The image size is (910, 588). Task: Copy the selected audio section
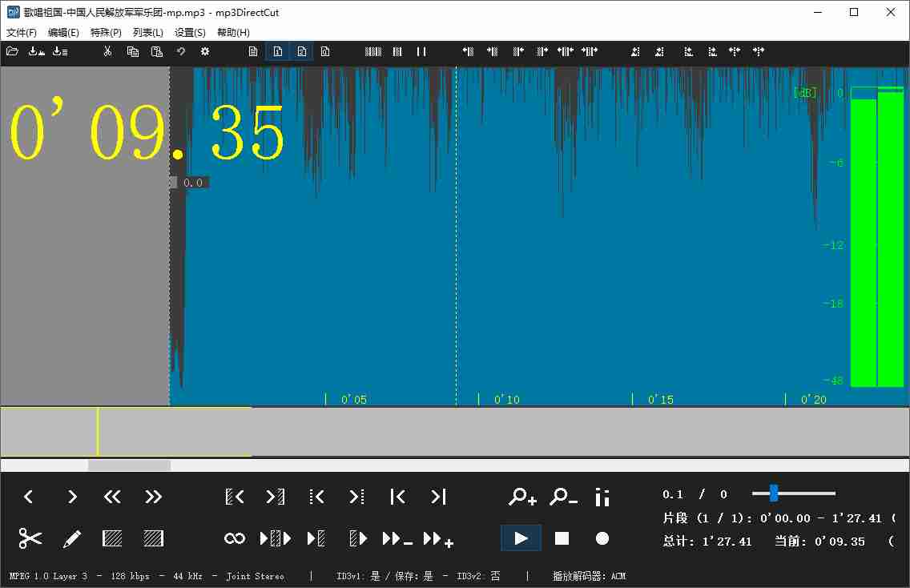tap(132, 51)
